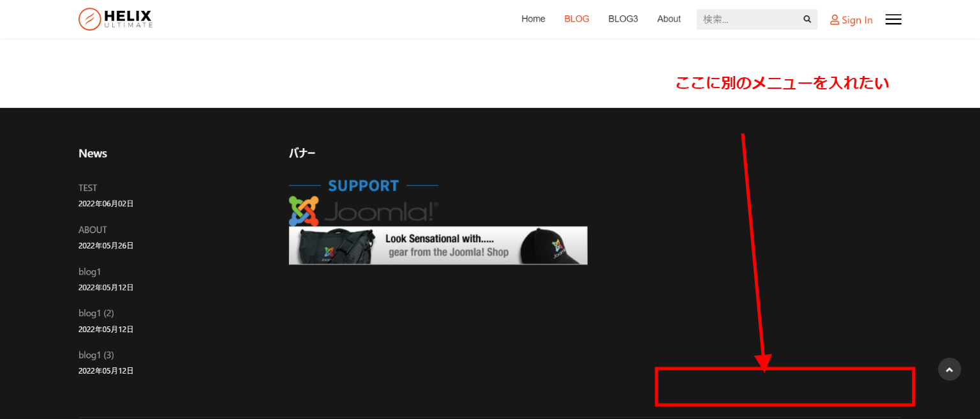Open the hamburger offcanvas menu

(x=893, y=20)
